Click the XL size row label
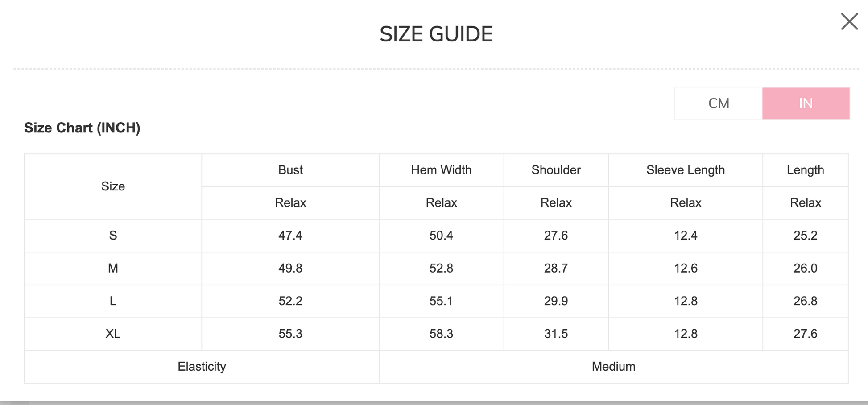 tap(113, 334)
